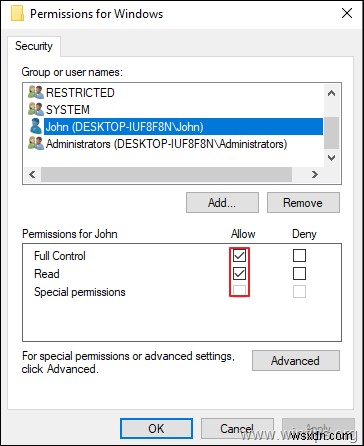Click the horizontal scroll left arrow
Viewport: 364px width, 446px height.
pyautogui.click(x=32, y=174)
